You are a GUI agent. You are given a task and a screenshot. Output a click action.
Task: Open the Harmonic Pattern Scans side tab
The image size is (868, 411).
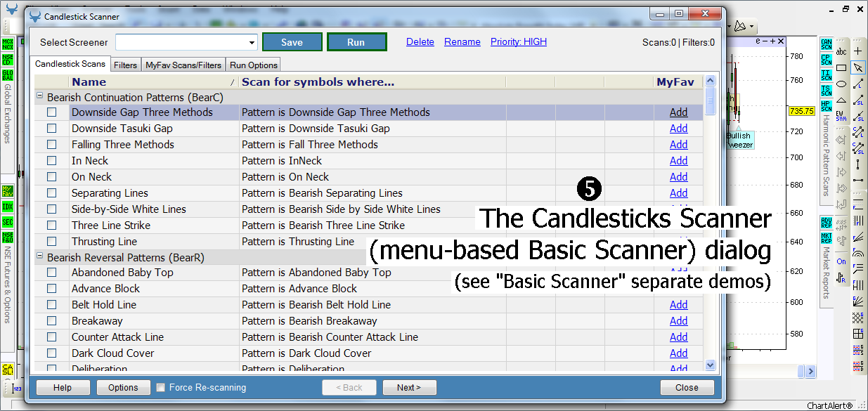(x=825, y=156)
